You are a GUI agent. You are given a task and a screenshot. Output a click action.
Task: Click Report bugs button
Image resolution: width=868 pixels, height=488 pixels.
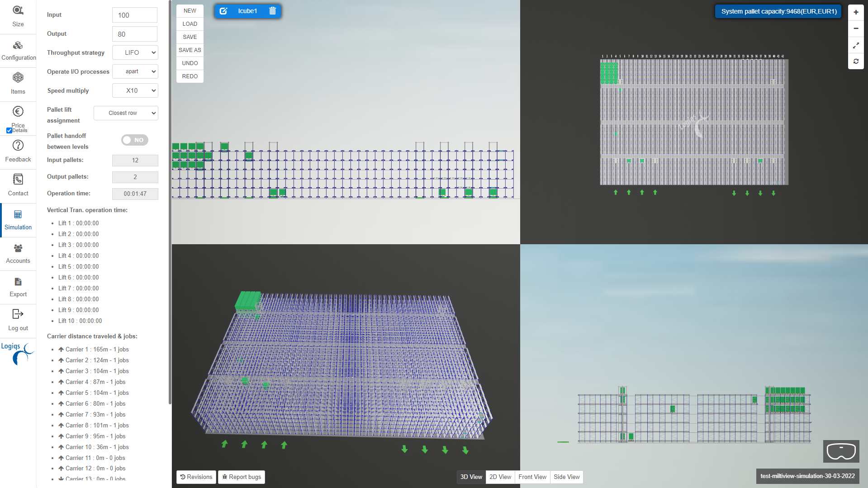[x=241, y=477]
